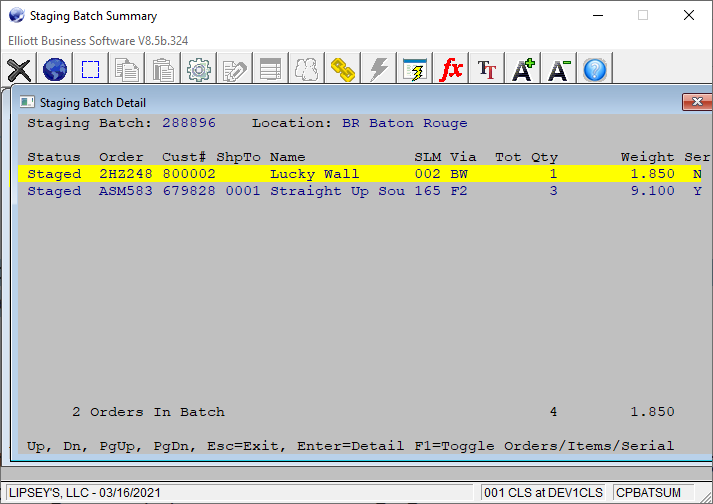Click the F1=Toggle Orders/Items/Serial hint

[x=544, y=446]
